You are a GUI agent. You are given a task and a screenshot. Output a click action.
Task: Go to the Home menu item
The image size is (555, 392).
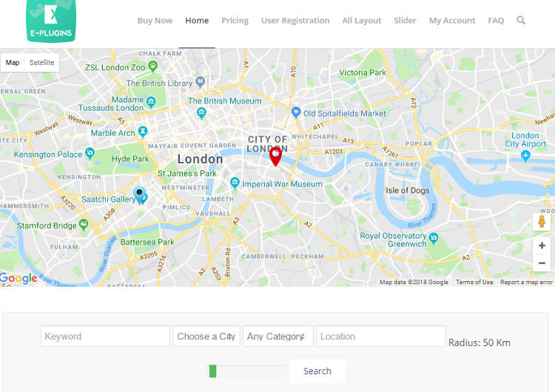click(197, 21)
